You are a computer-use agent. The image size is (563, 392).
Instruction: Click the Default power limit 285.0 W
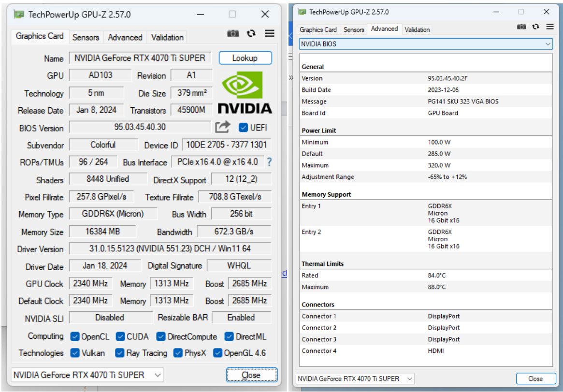[x=439, y=154]
